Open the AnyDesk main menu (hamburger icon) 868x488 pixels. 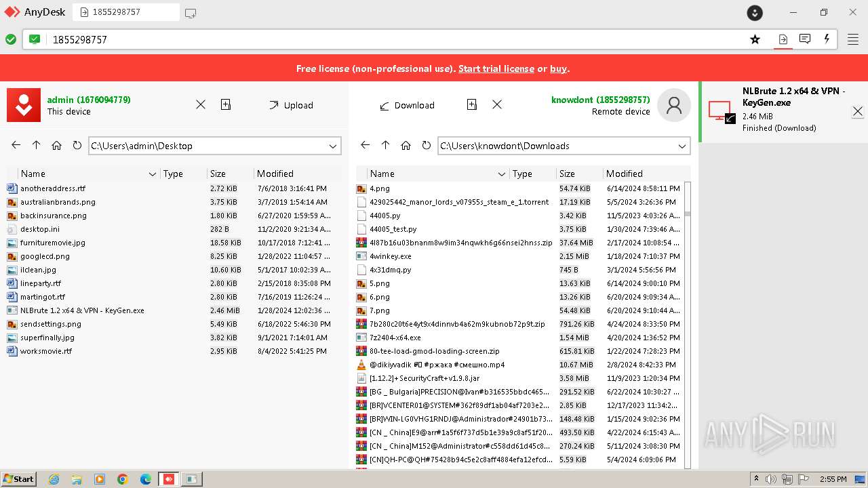853,39
